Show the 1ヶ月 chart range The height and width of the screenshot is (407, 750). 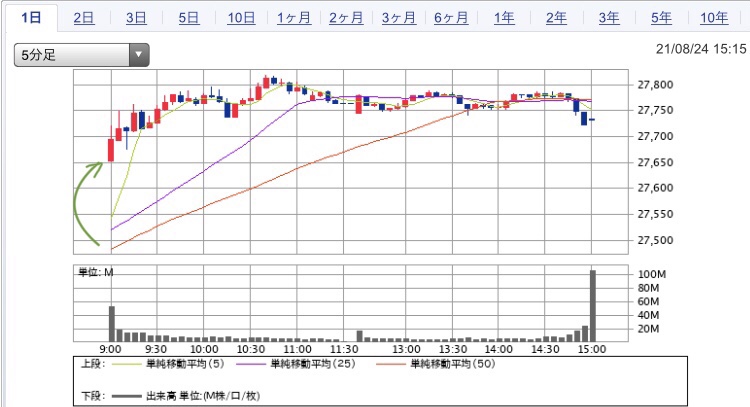pyautogui.click(x=294, y=18)
